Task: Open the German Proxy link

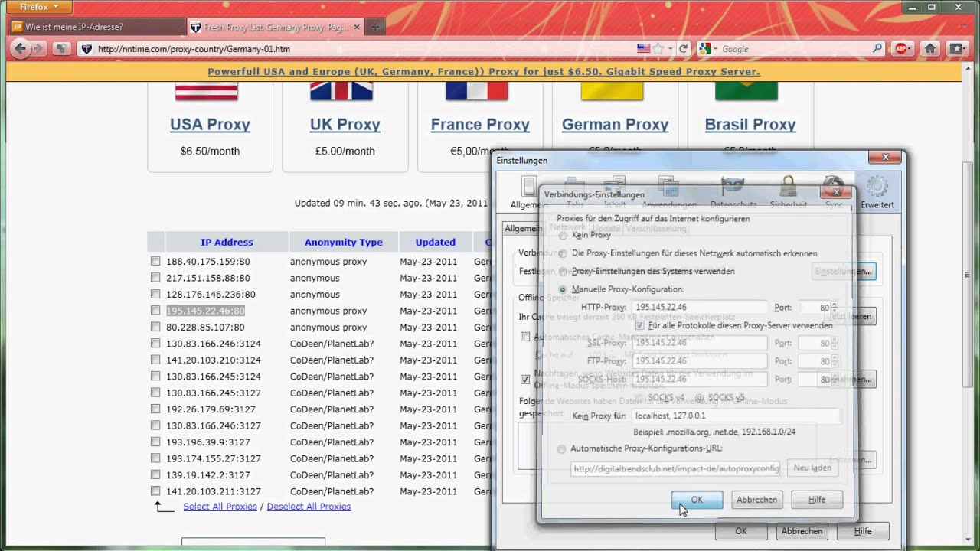Action: coord(615,124)
